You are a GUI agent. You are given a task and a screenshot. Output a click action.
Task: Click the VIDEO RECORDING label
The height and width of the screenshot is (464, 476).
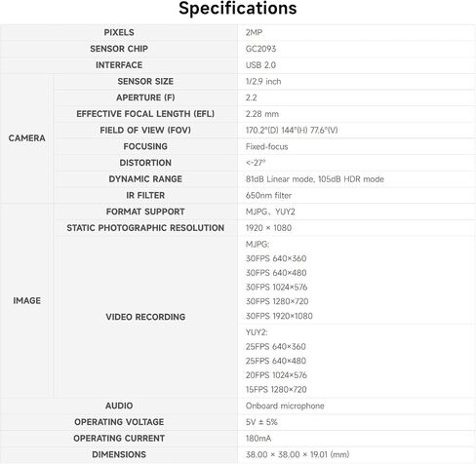tap(145, 317)
